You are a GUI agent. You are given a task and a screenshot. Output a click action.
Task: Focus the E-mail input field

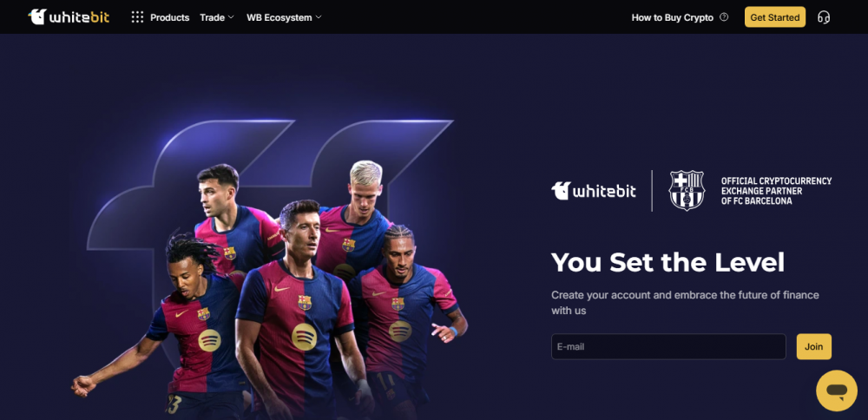coord(668,347)
